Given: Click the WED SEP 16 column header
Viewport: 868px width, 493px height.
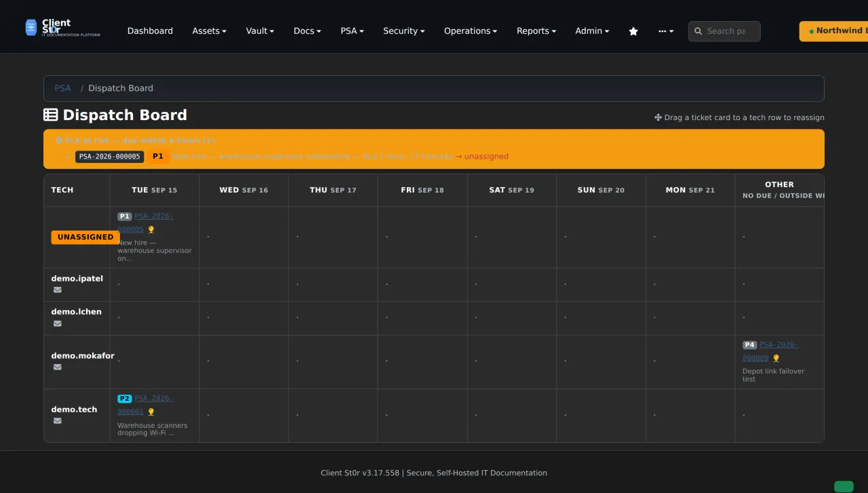Looking at the screenshot, I should coord(243,190).
